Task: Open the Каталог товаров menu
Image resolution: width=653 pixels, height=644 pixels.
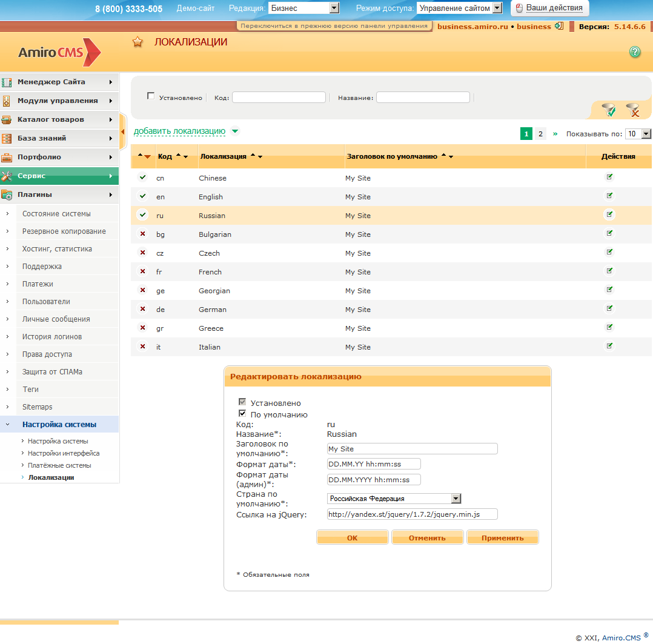Action: pos(59,119)
